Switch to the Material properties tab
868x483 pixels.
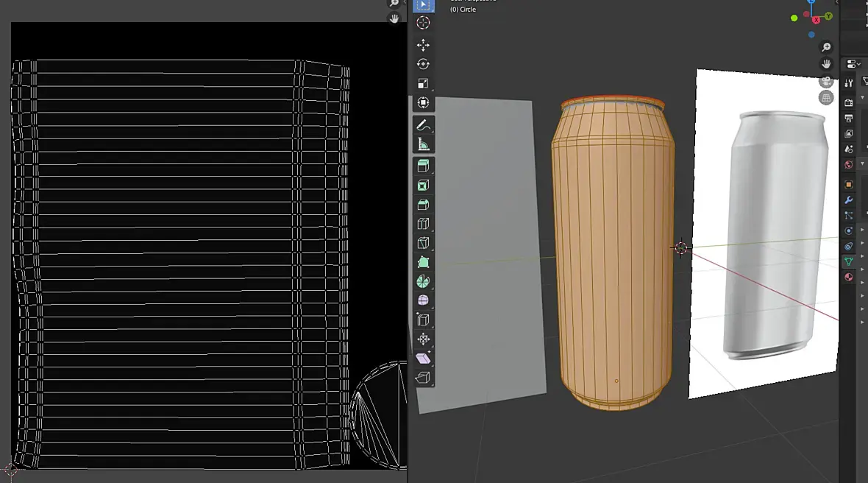[x=849, y=277]
